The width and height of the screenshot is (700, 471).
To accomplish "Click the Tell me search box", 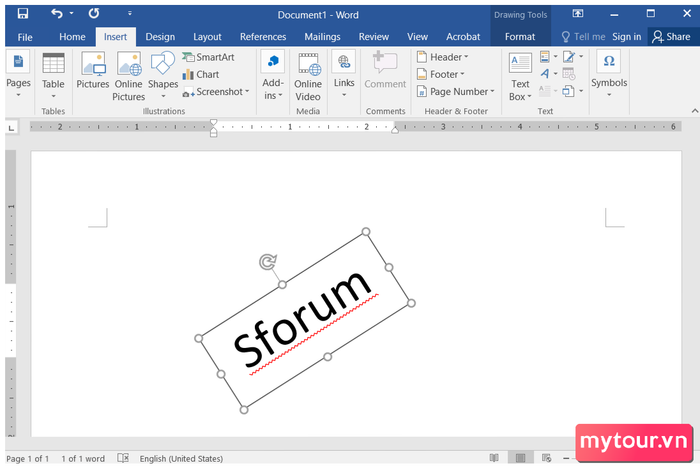I will (583, 37).
